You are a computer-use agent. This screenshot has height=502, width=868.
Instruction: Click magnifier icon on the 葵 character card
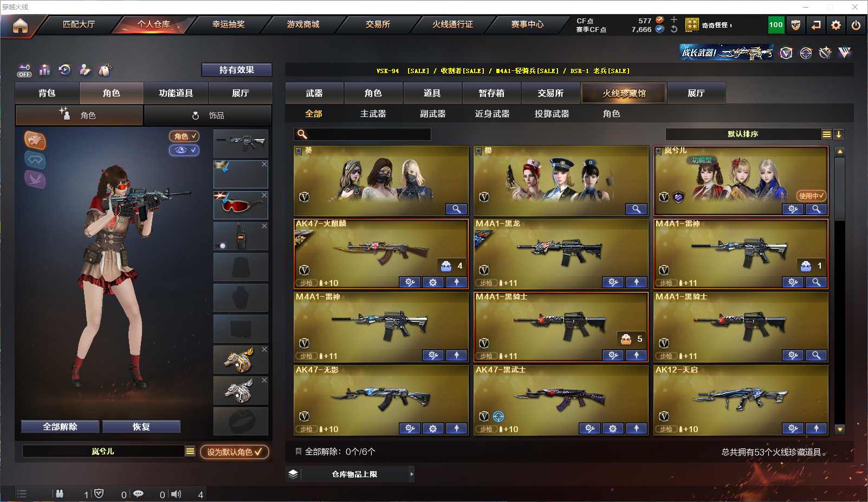point(456,209)
